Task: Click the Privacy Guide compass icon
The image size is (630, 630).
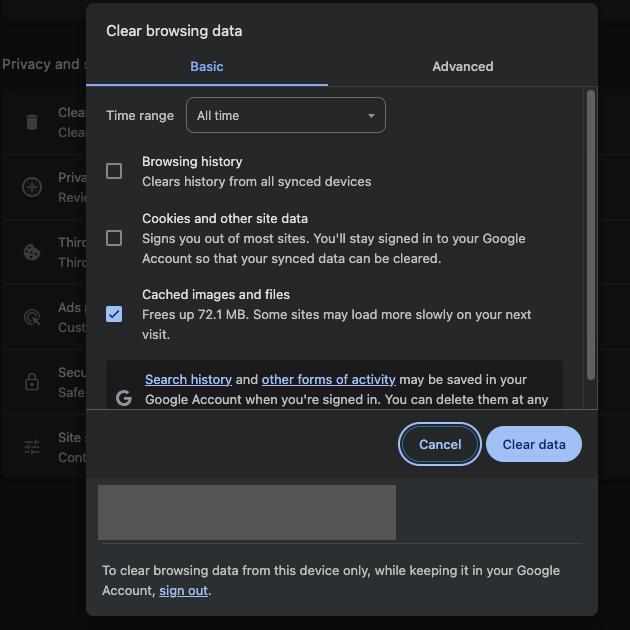Action: pos(32,187)
